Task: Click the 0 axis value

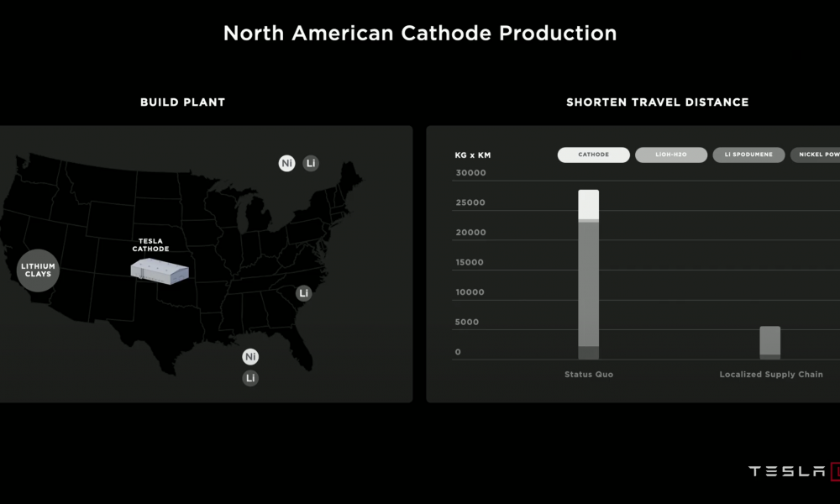Action: (458, 352)
